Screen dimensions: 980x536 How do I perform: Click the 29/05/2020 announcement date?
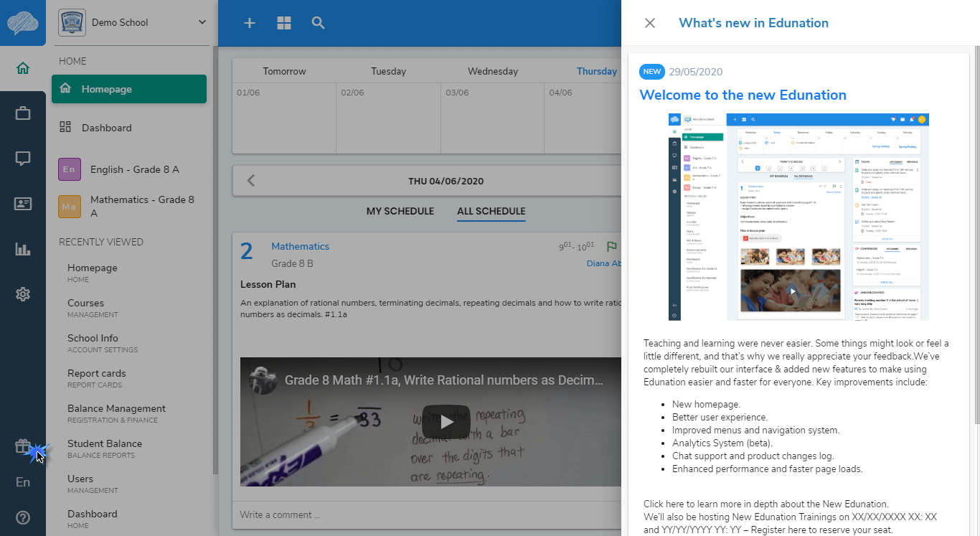696,72
